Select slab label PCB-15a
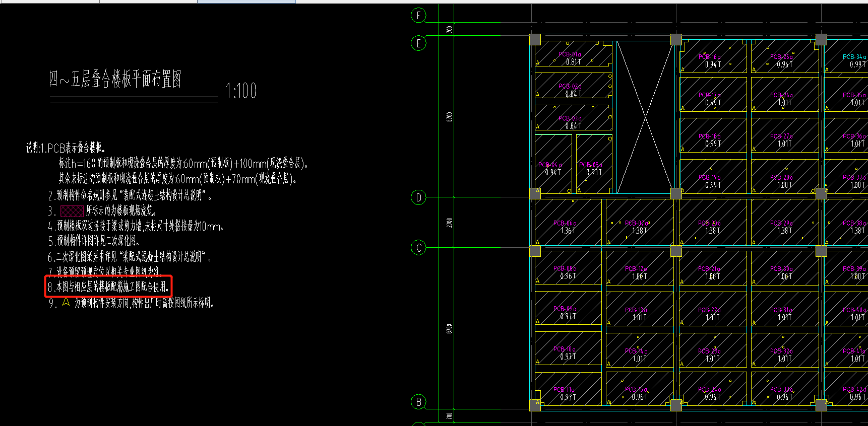The width and height of the screenshot is (868, 426). [x=636, y=389]
